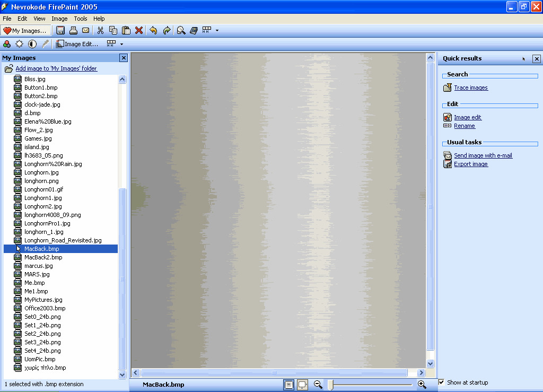Click the Save icon in toolbar

click(60, 30)
